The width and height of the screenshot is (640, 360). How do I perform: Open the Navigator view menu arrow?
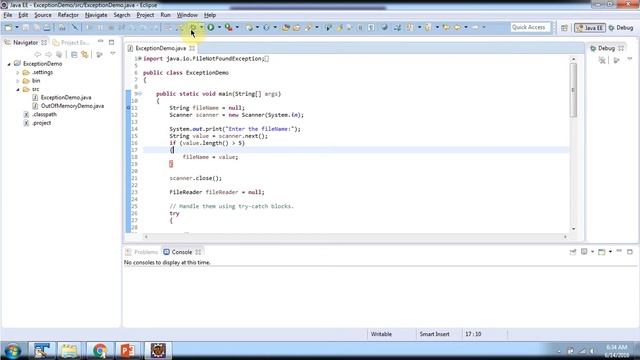pos(113,54)
